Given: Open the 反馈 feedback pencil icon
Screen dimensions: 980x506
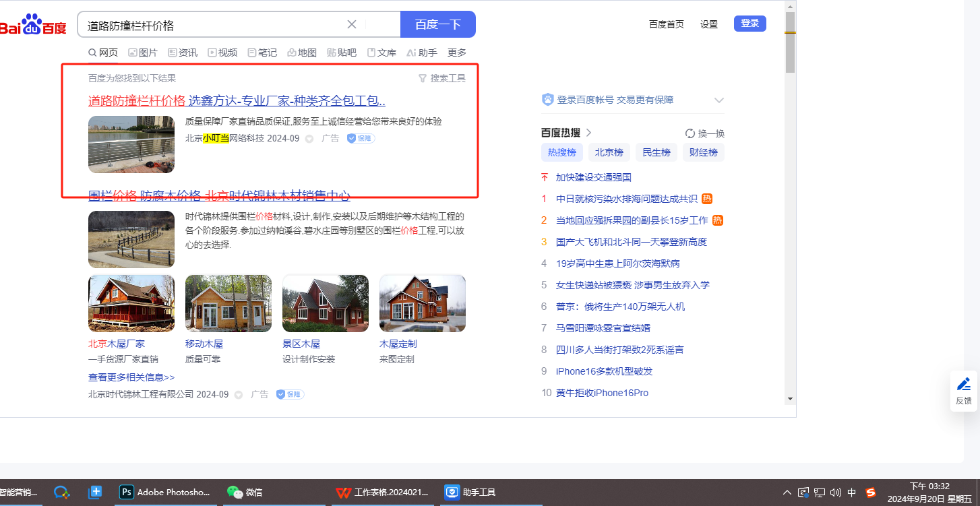Looking at the screenshot, I should coord(963,385).
